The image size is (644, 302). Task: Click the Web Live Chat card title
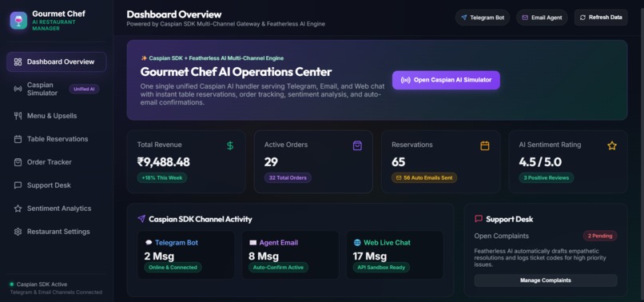387,243
